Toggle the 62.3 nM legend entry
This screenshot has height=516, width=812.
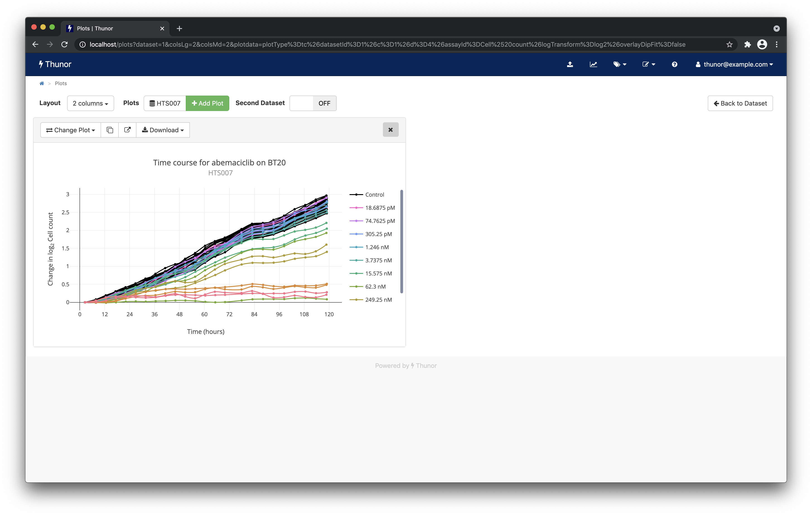coord(375,286)
